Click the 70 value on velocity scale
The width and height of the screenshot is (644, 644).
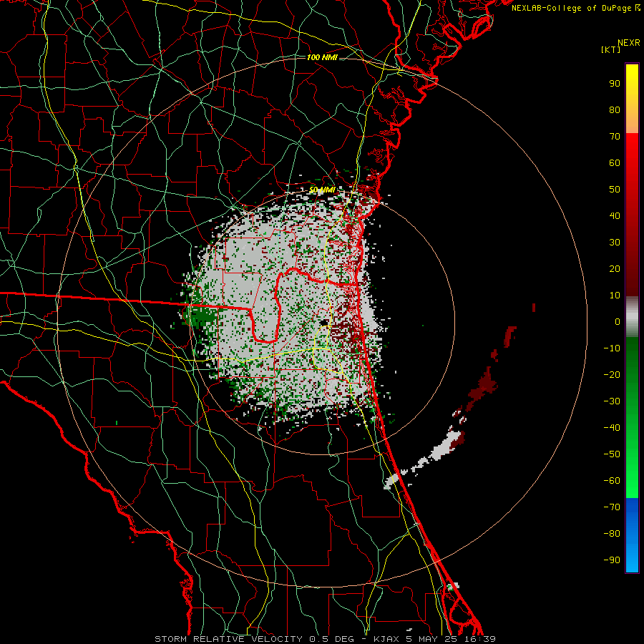(615, 137)
